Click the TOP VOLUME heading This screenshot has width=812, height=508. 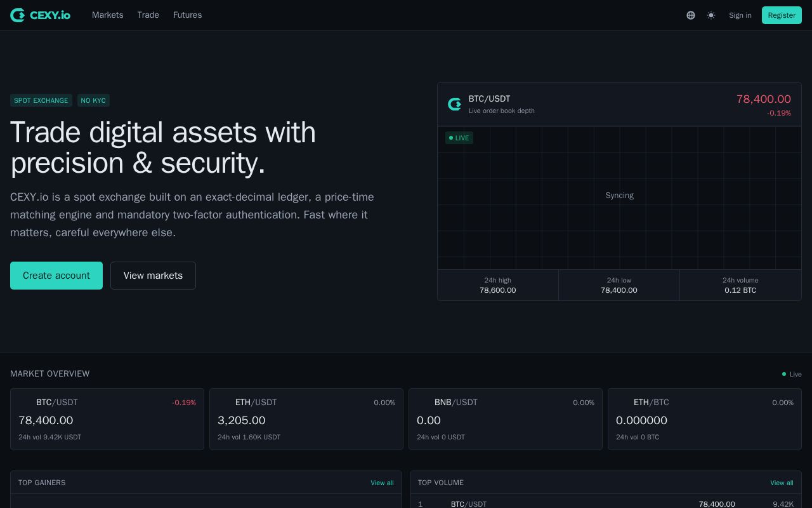tap(441, 483)
